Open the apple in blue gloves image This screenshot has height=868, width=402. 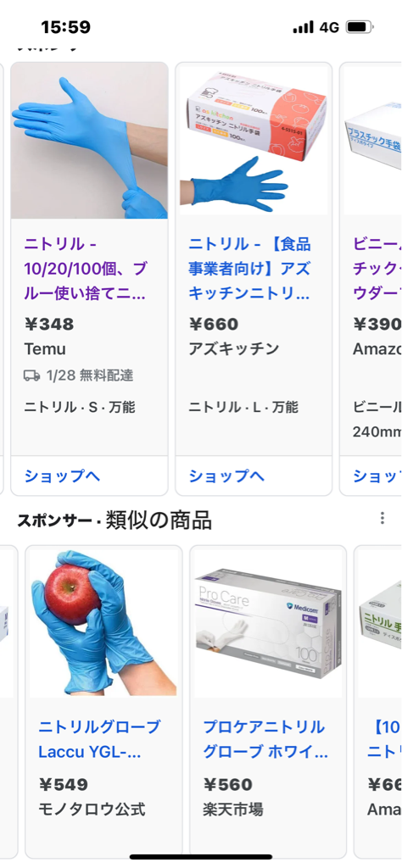[x=103, y=623]
